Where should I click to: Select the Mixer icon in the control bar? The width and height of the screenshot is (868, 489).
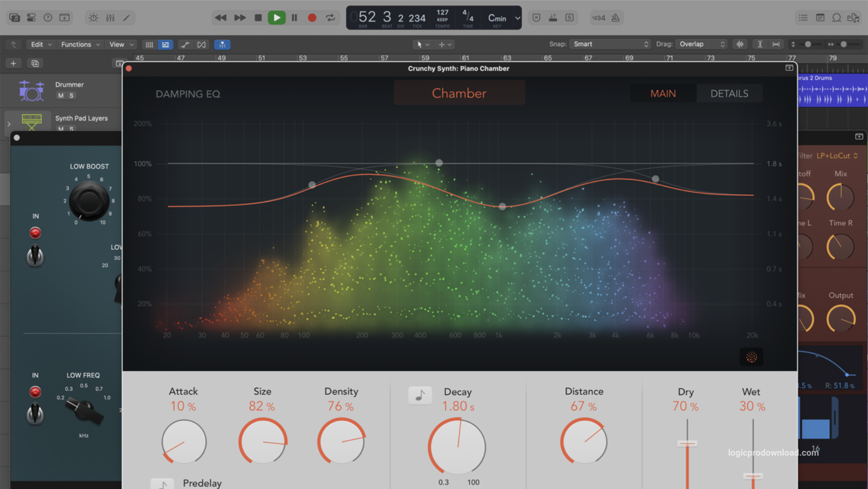pyautogui.click(x=553, y=17)
